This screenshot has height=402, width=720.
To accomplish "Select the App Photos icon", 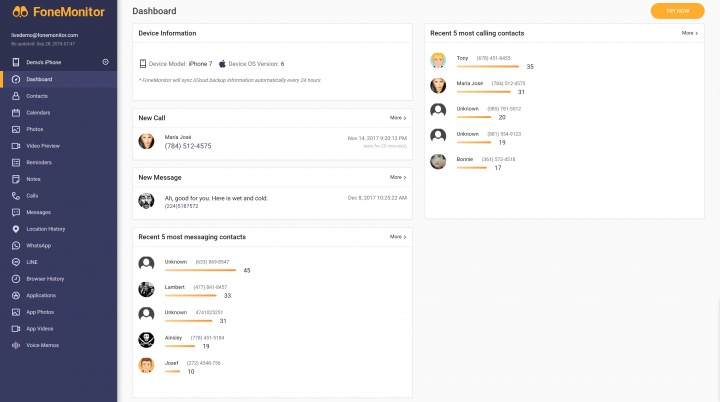I will coord(16,312).
